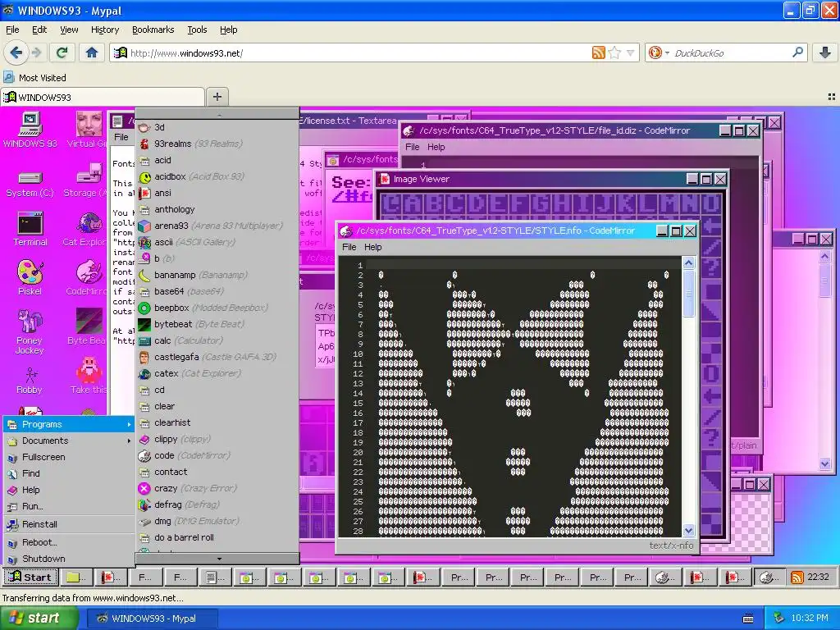The height and width of the screenshot is (630, 840).
Task: Click the RSS feed icon in address bar
Action: coord(598,52)
